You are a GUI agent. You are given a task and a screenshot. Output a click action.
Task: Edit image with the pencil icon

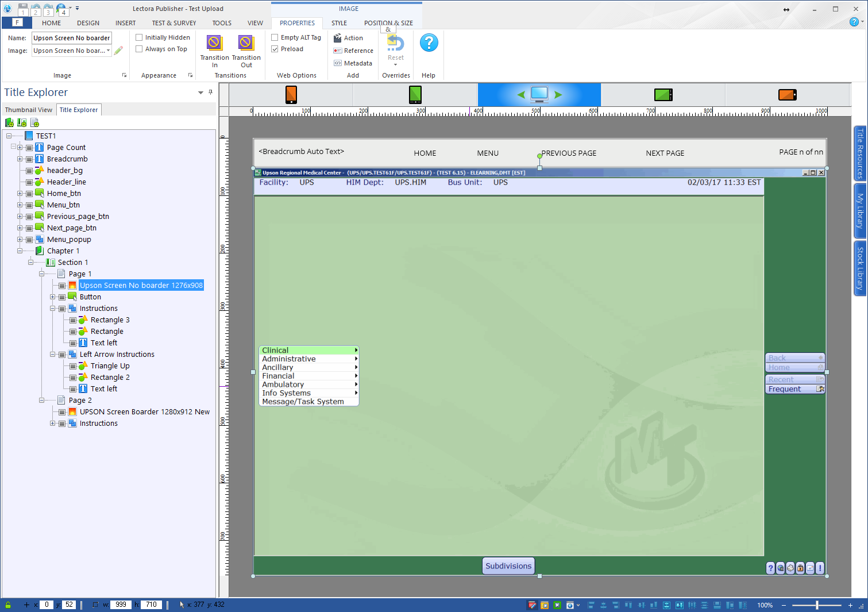coord(118,51)
